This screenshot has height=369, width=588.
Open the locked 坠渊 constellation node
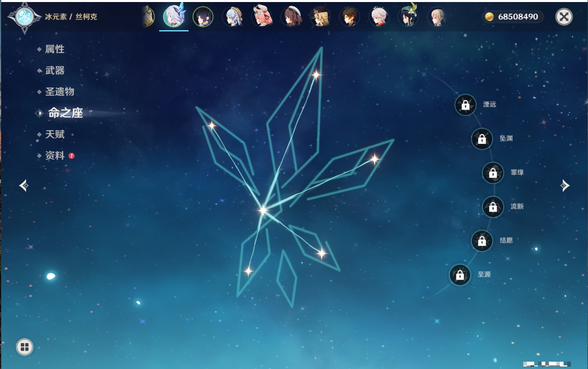pyautogui.click(x=482, y=139)
